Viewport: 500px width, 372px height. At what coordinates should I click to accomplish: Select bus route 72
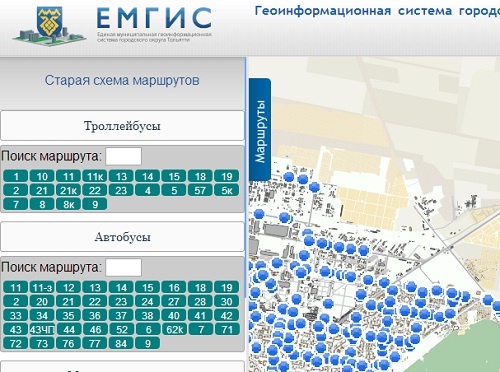[x=16, y=343]
